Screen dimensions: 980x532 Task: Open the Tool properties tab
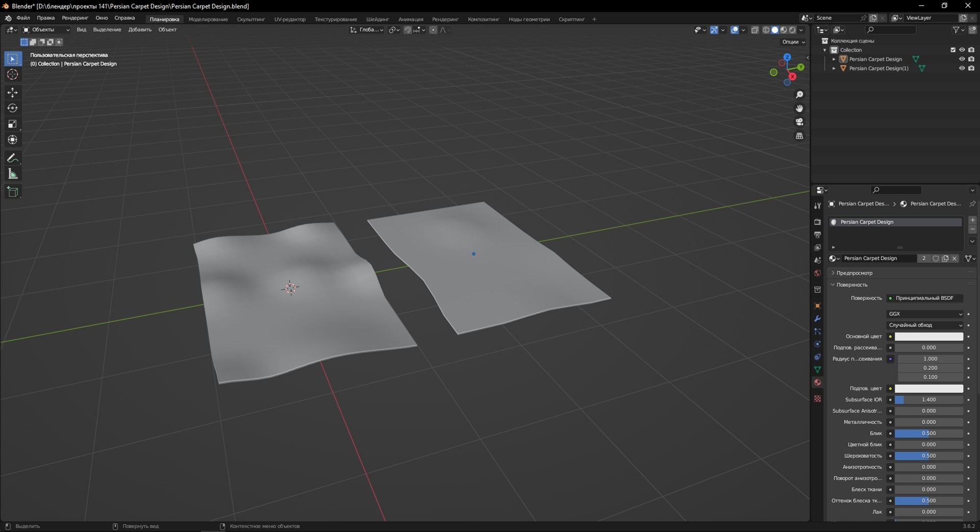click(817, 206)
